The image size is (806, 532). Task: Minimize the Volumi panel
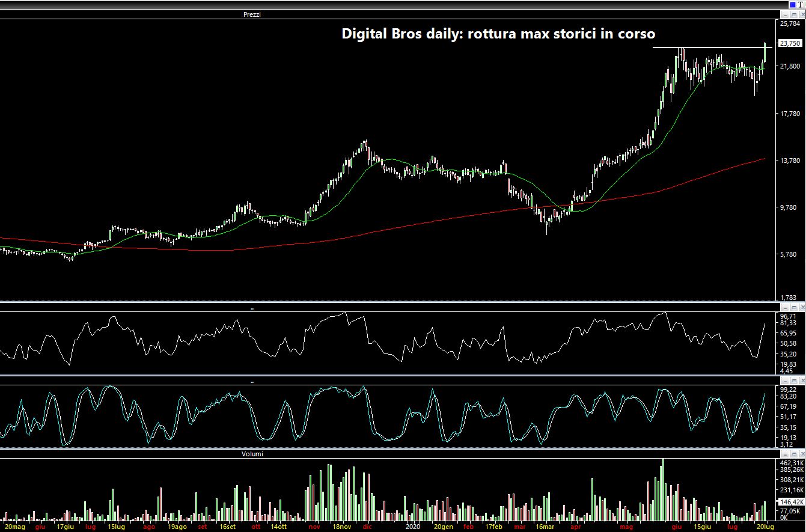785,455
